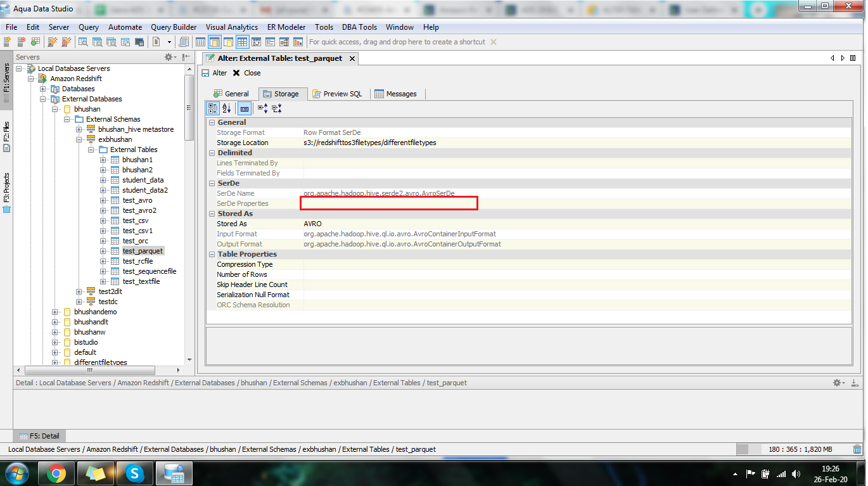Collapse the Table Properties section
This screenshot has width=868, height=486.
212,254
